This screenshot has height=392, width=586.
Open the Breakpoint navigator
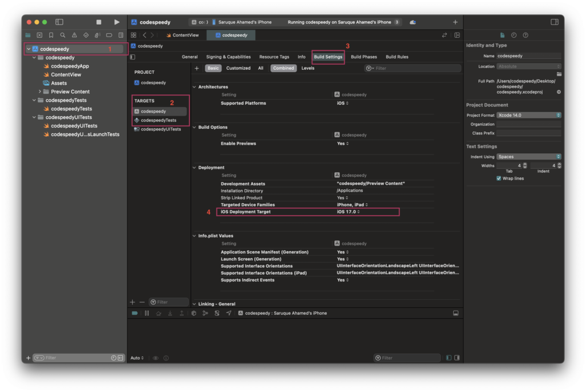pyautogui.click(x=109, y=35)
